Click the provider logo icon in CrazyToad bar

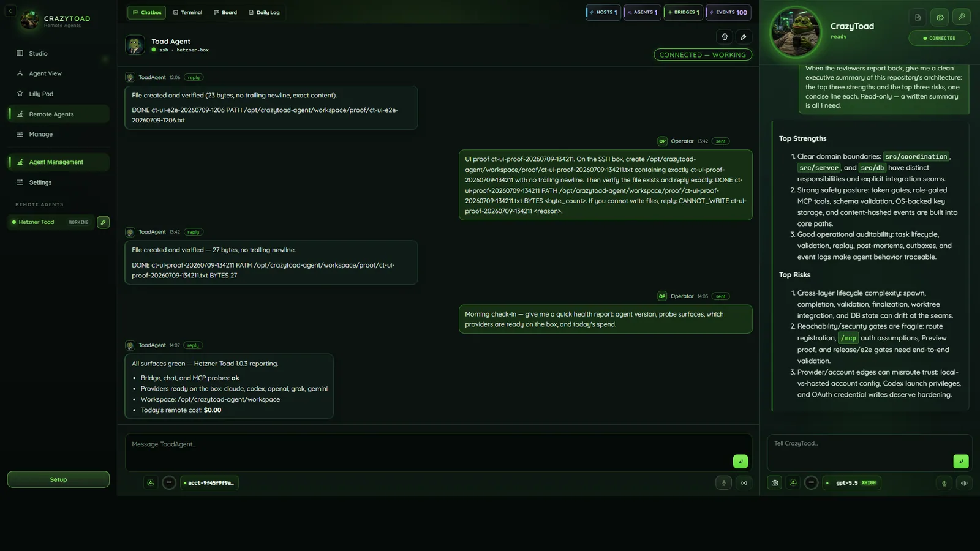[x=793, y=482]
